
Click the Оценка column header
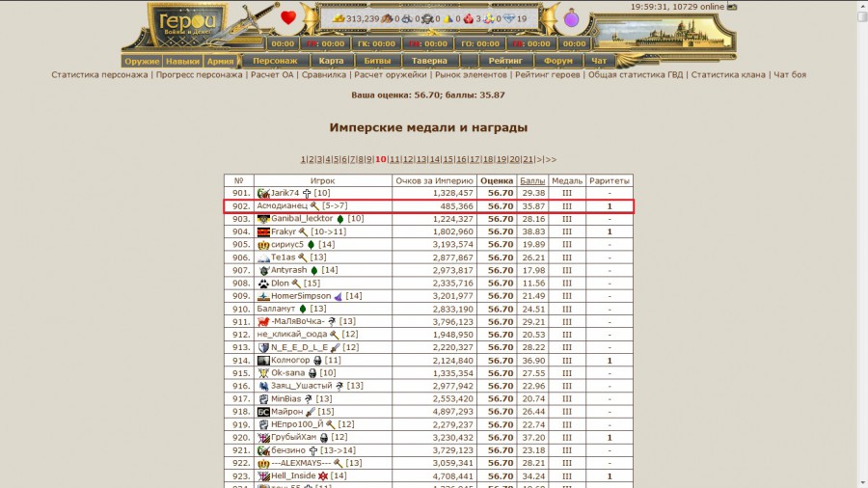point(497,181)
